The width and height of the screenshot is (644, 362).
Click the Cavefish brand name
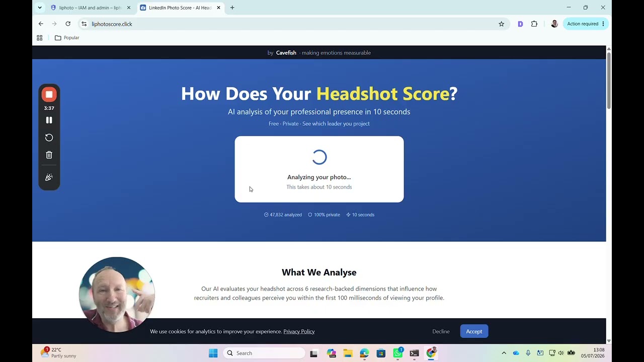(286, 53)
